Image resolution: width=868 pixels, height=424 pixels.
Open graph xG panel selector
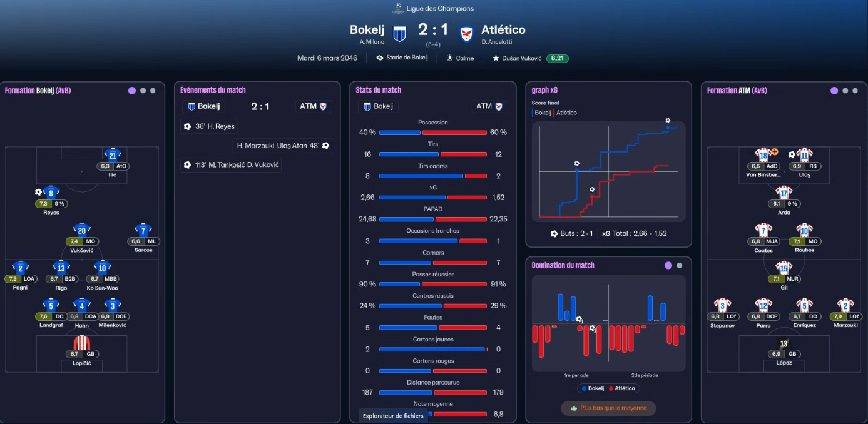coord(544,91)
